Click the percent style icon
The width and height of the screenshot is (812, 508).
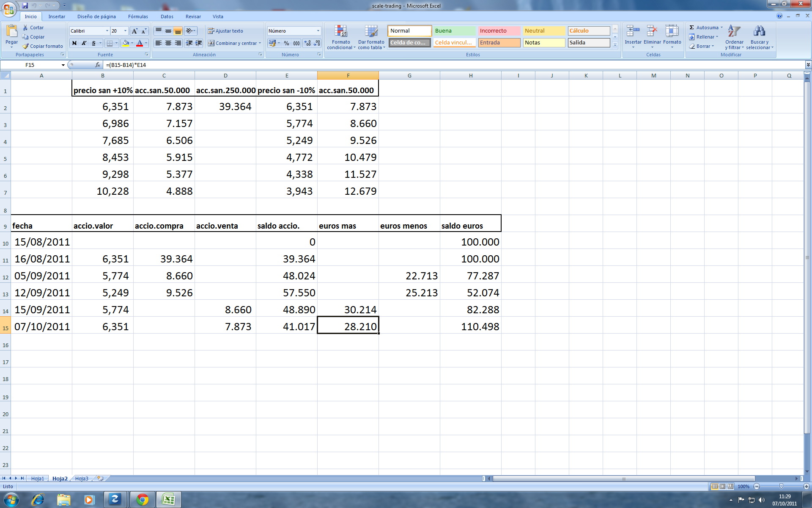(286, 43)
